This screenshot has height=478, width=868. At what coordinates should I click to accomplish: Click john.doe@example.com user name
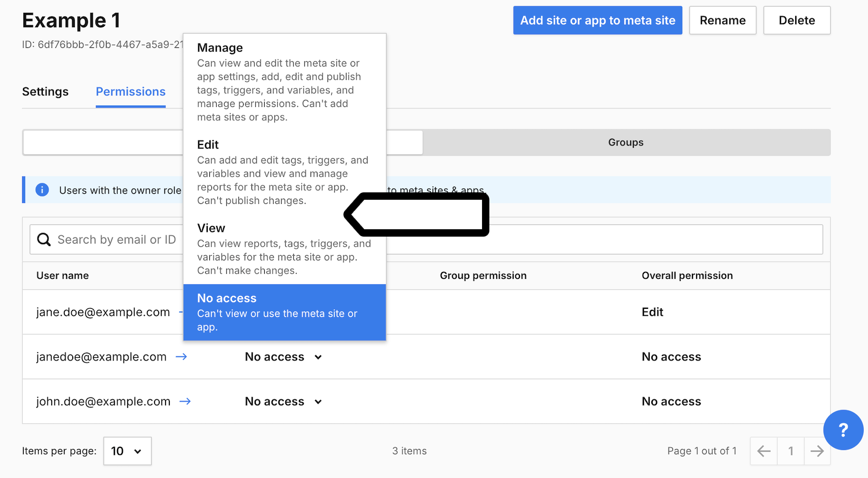[103, 402]
